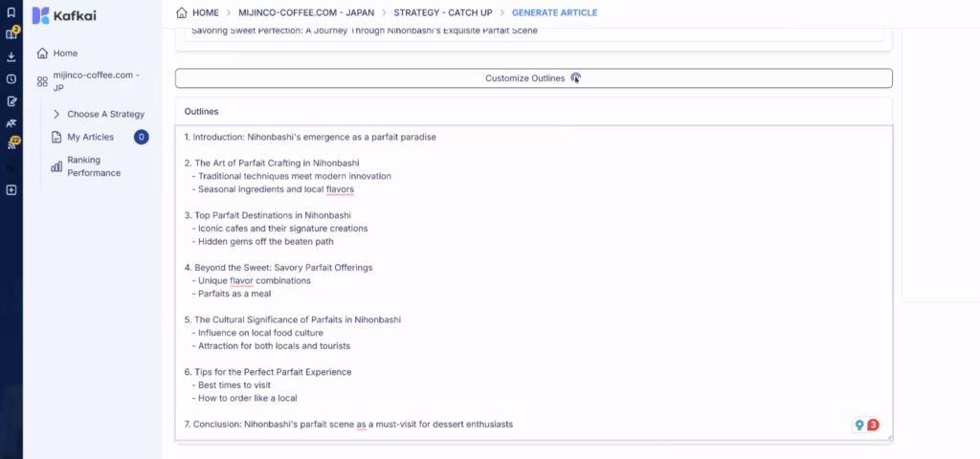Open the history clock icon
The image size is (980, 459).
tap(11, 79)
